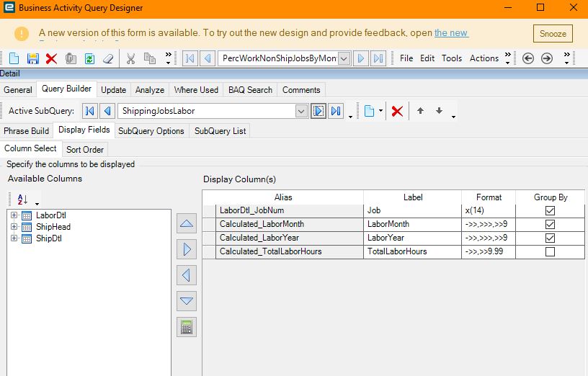Open the calculator calculated field editor
Screen dimensions: 588x376
(187, 327)
